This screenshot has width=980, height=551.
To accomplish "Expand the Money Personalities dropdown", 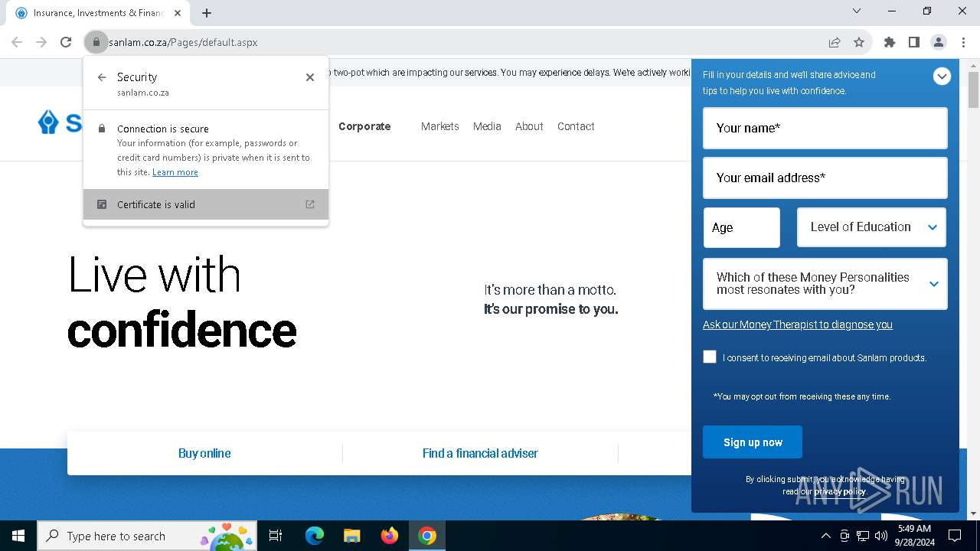I will click(x=825, y=284).
